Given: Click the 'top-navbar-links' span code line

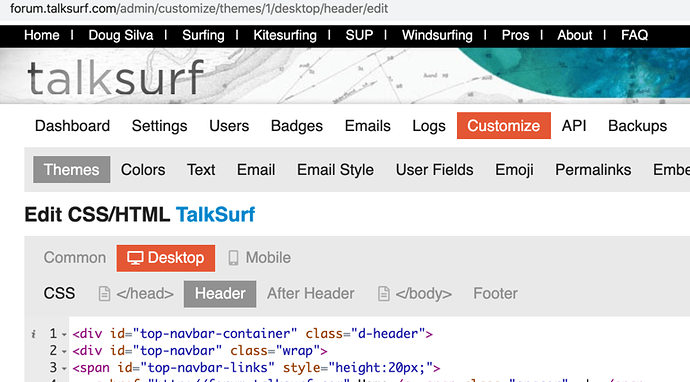Looking at the screenshot, I should (x=256, y=367).
